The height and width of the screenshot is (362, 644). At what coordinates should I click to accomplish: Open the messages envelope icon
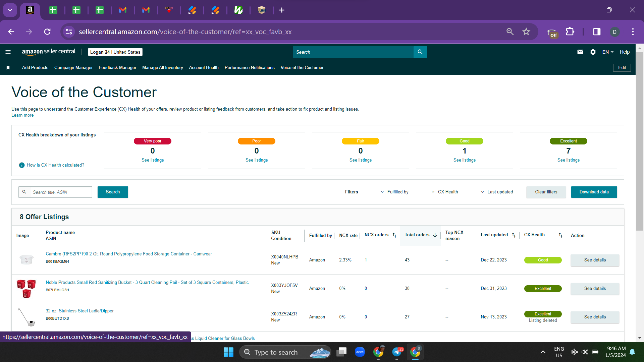coord(580,52)
